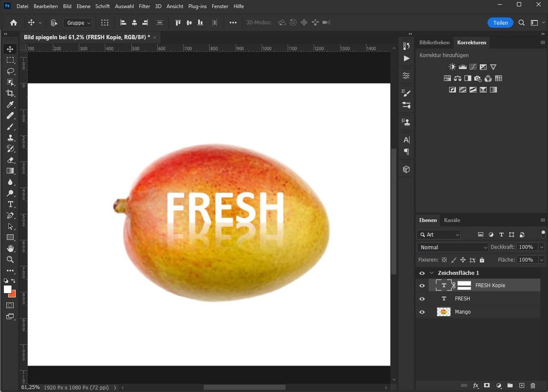Open the blend mode dropdown showing Normal
Viewport: 548px width, 392px height.
[452, 247]
